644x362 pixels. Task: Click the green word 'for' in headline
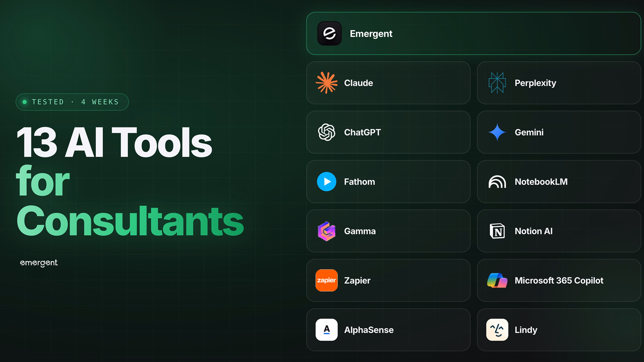point(43,181)
